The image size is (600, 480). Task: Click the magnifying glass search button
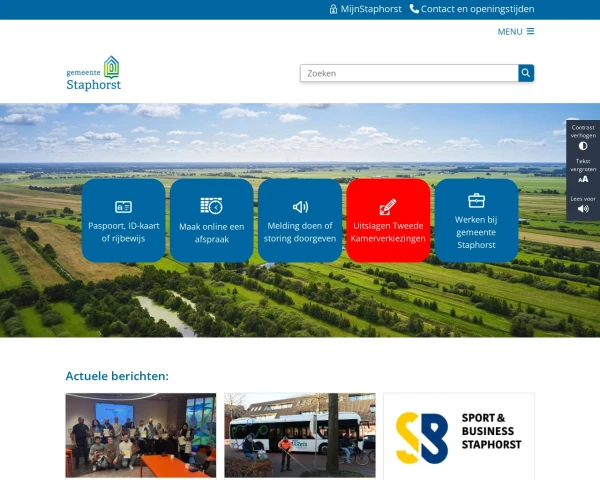click(526, 73)
